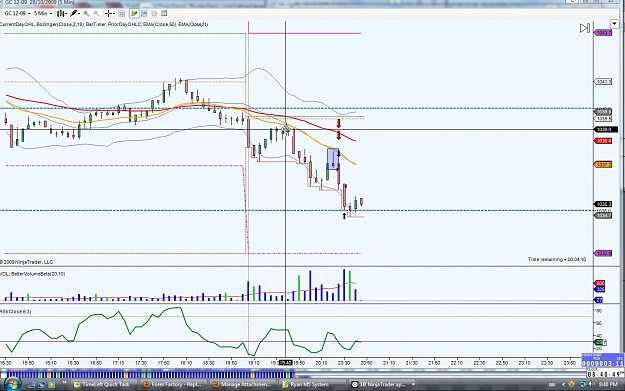
Task: Open the GC 12-09 instrument dropdown
Action: coord(17,14)
